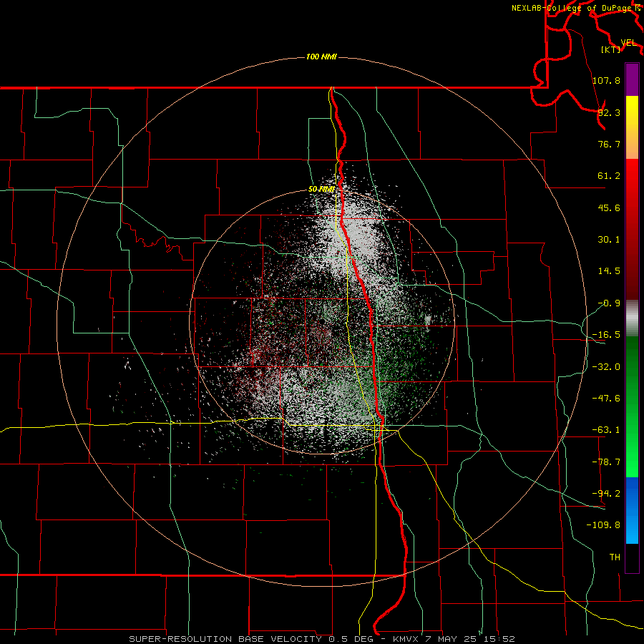
Task: Click the TH legend label
Action: [615, 557]
